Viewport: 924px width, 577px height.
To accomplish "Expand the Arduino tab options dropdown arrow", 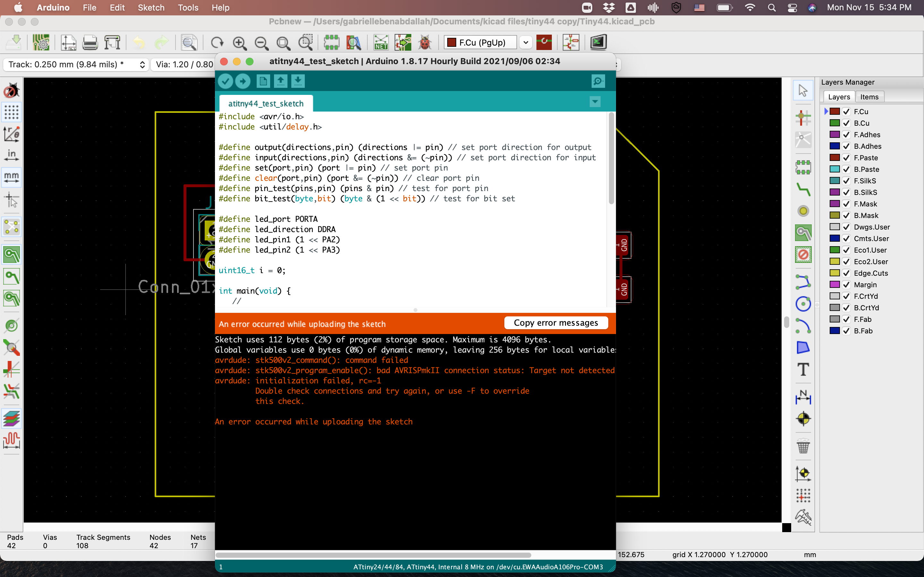I will 595,102.
